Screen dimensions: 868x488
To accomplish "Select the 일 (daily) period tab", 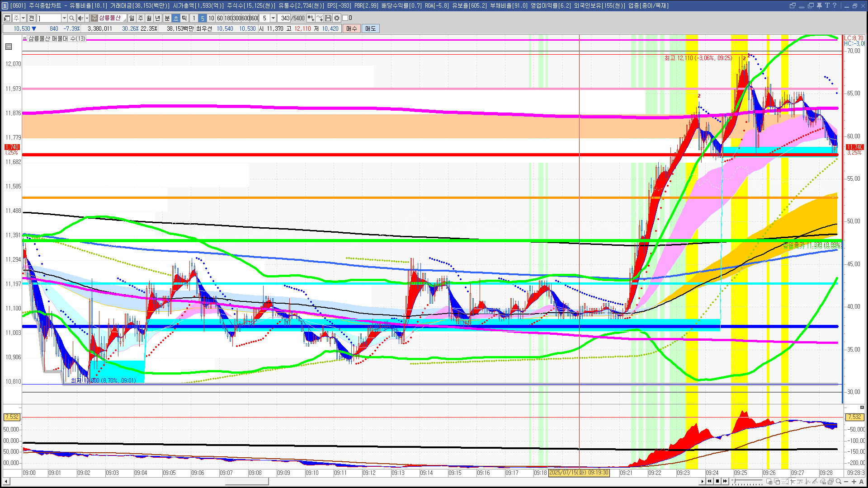I will pyautogui.click(x=132, y=18).
